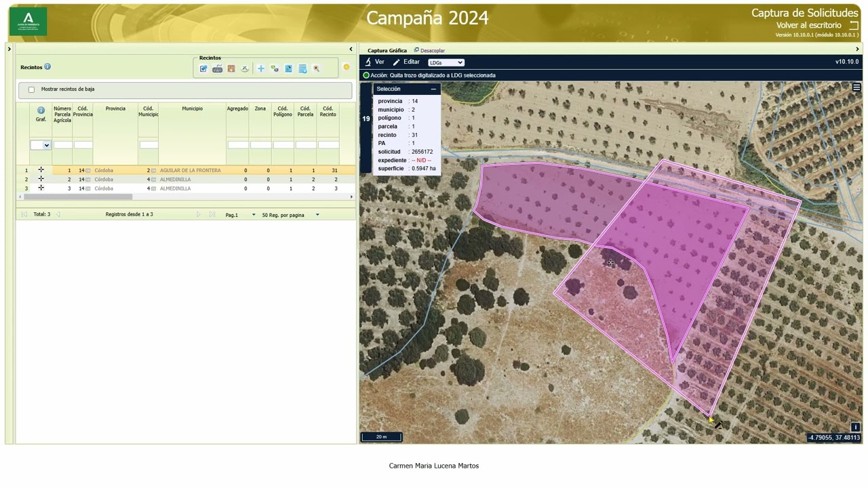The image size is (868, 488).
Task: Click the Cód. Polígono filter field
Action: (x=283, y=145)
